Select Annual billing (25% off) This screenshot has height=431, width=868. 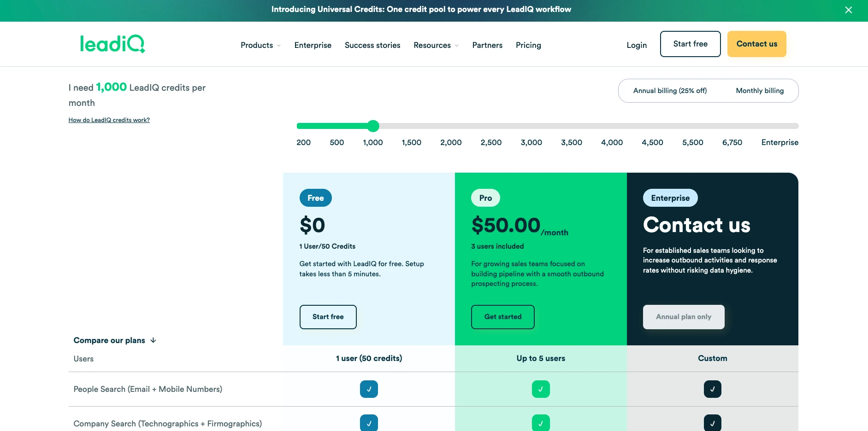click(670, 91)
